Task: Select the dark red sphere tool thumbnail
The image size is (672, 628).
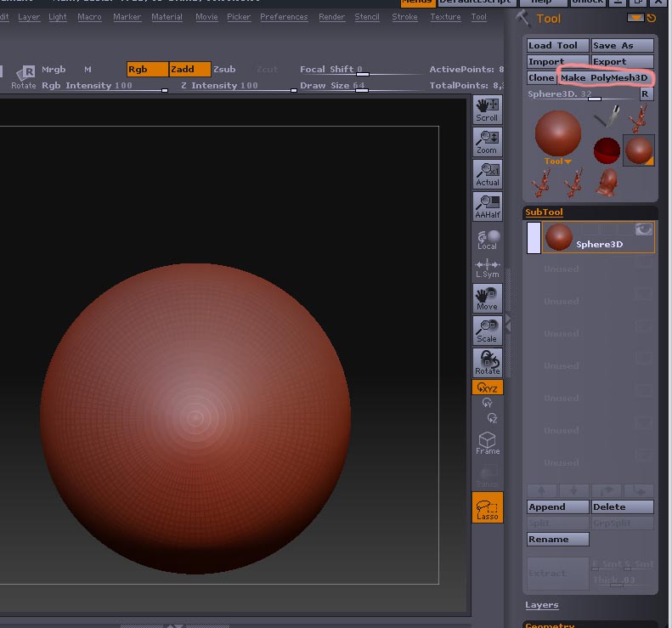Action: 607,150
